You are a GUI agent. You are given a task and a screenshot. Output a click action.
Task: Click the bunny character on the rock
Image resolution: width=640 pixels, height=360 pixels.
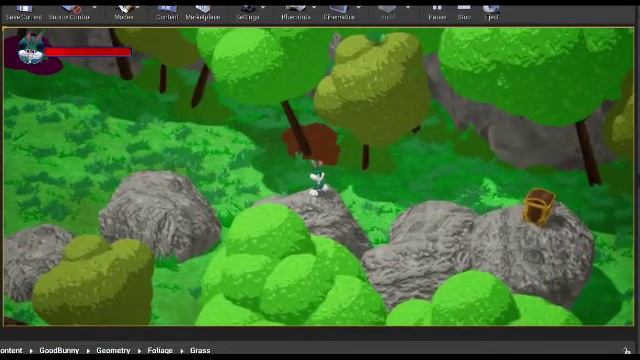[x=317, y=178]
